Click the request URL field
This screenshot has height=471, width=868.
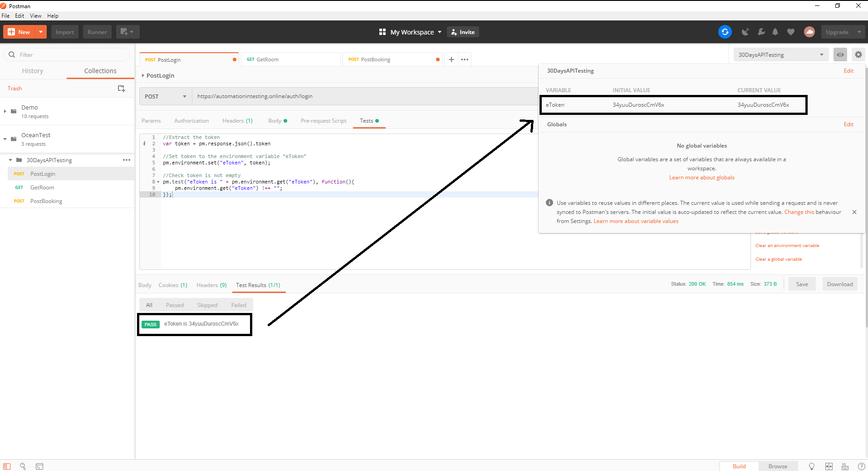(x=365, y=96)
